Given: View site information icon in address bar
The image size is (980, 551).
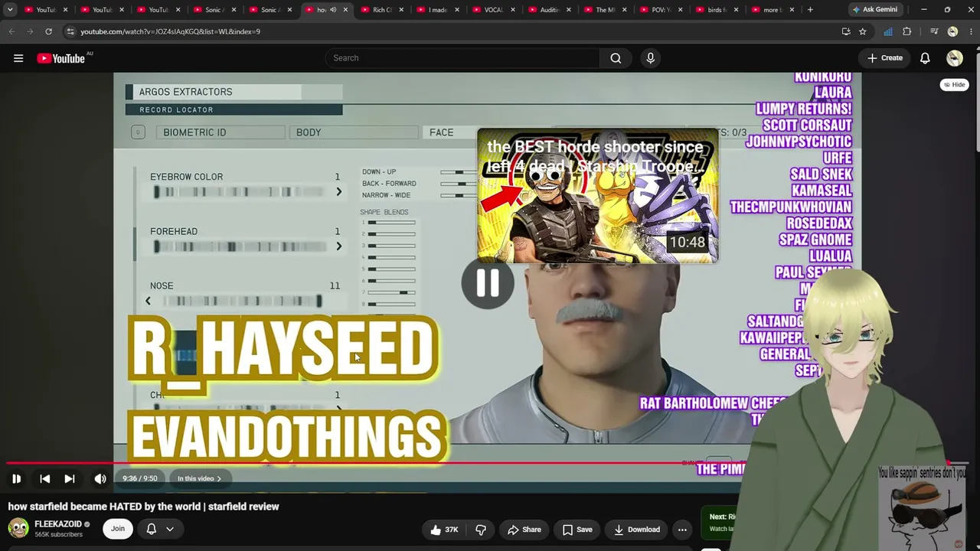Looking at the screenshot, I should 70,31.
